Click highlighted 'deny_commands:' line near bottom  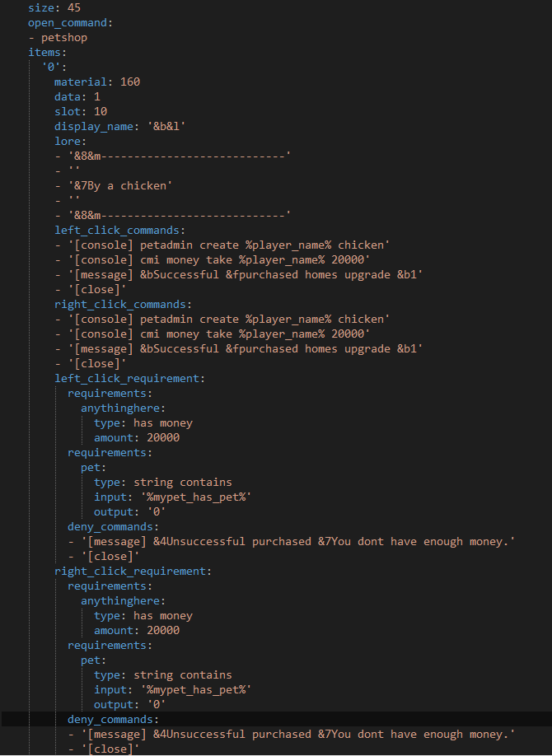pyautogui.click(x=113, y=719)
